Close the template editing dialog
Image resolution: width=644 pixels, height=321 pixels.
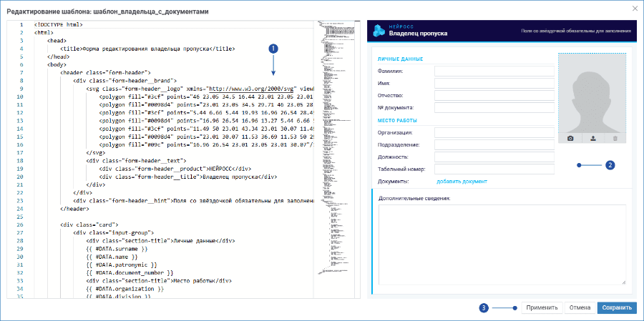pyautogui.click(x=636, y=7)
